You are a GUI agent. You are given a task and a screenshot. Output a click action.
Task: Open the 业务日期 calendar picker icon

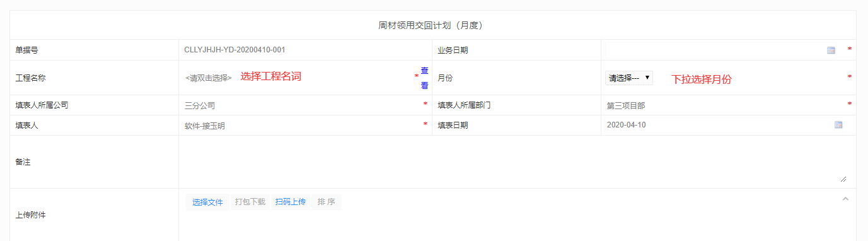pos(831,50)
